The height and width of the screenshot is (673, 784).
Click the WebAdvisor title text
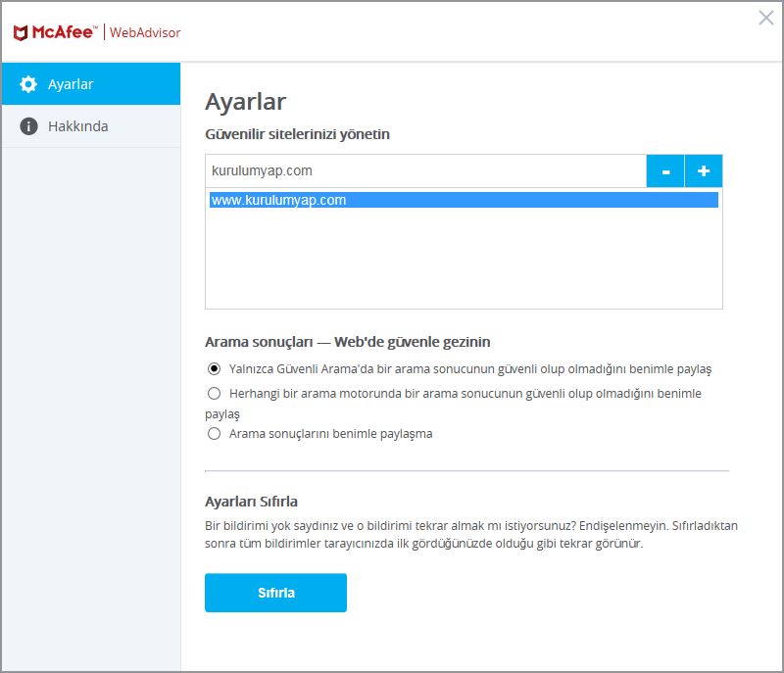[145, 32]
